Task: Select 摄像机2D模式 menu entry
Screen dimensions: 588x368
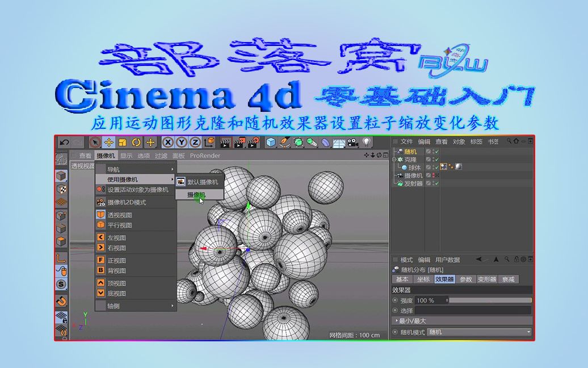Action: click(136, 202)
